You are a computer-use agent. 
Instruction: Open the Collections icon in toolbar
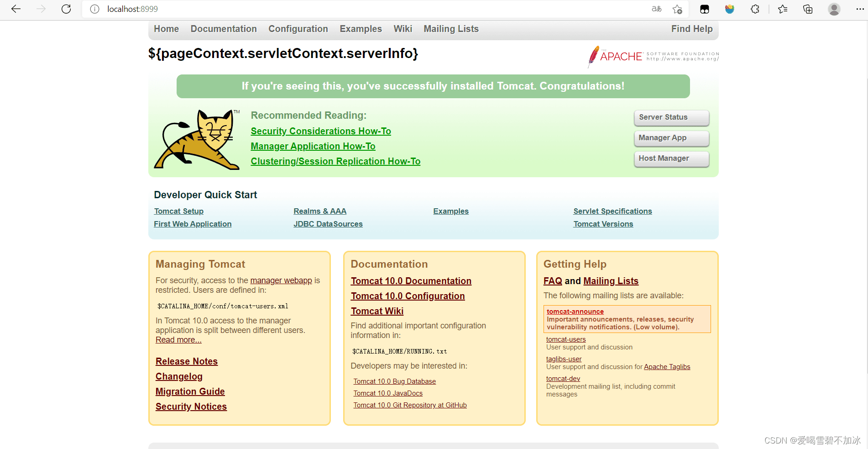[x=808, y=9]
